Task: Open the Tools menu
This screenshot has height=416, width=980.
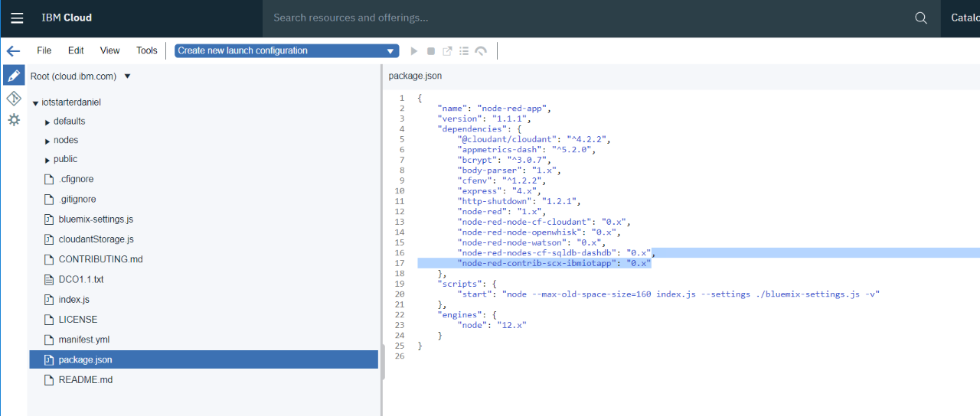Action: (x=147, y=50)
